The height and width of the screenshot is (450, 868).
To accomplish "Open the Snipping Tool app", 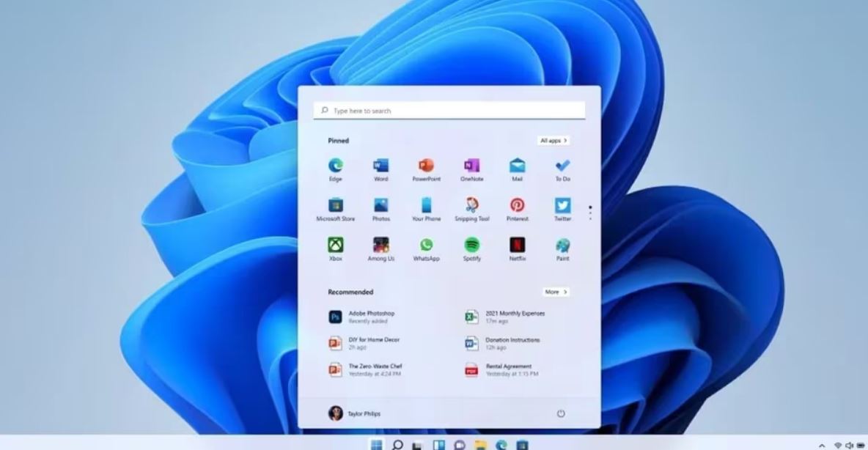I will (471, 206).
